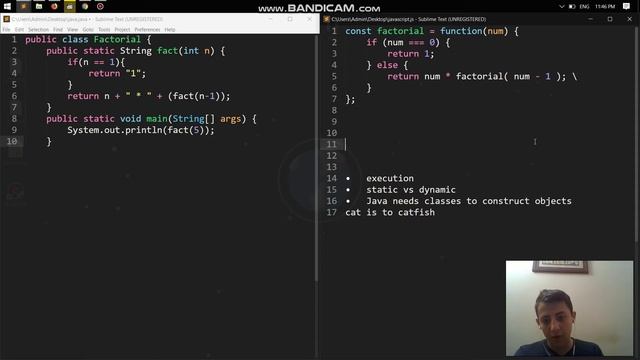This screenshot has height=360, width=640.
Task: Click 'fact(n-1)' in Java return line
Action: 196,96
